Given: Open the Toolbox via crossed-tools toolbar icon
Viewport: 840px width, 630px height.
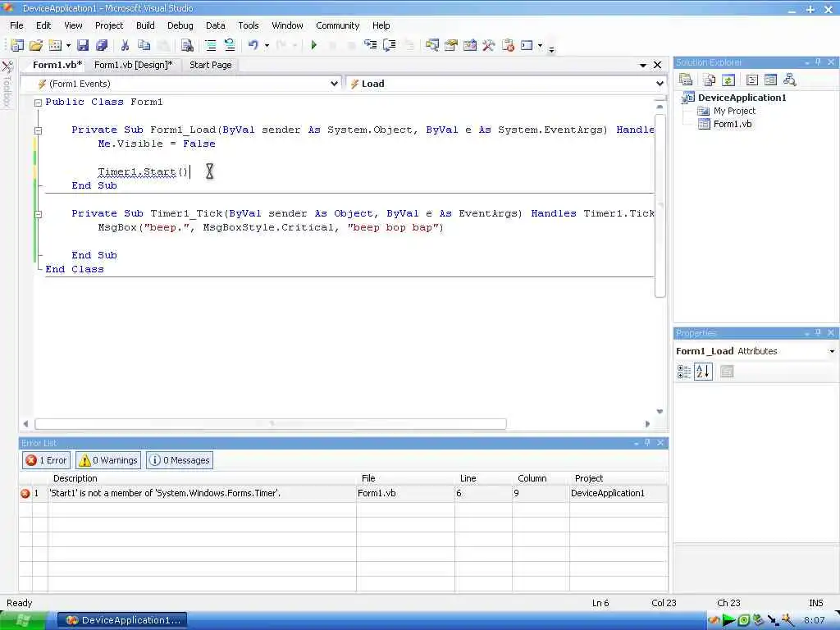Looking at the screenshot, I should [x=488, y=46].
